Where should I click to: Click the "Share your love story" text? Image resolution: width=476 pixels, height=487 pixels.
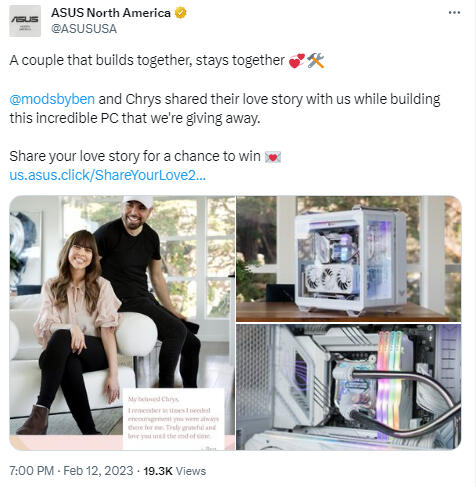click(x=74, y=156)
